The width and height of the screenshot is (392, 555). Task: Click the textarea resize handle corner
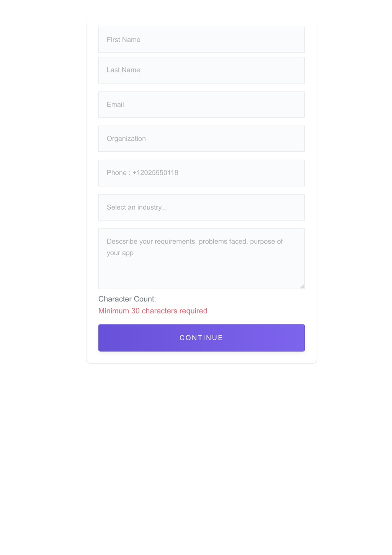(302, 287)
